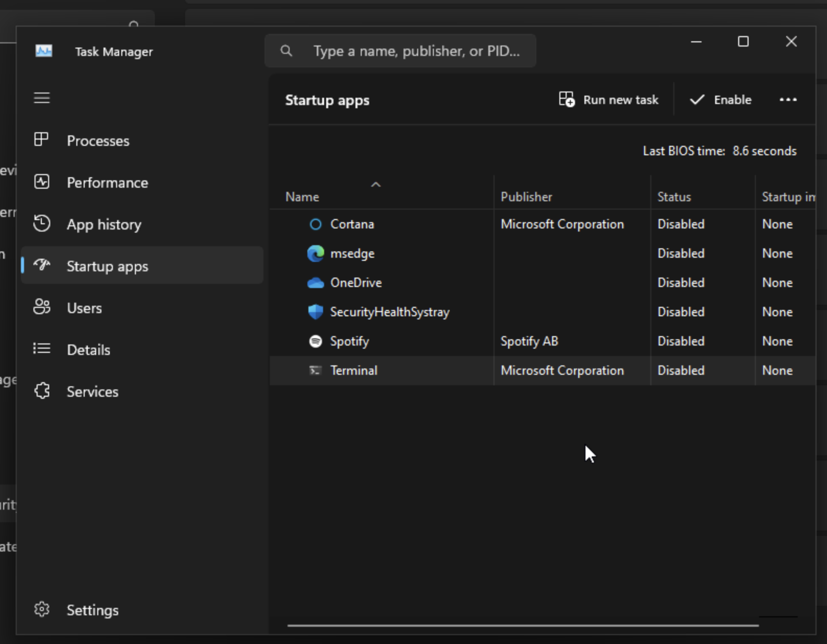
Task: Click the Enable button
Action: 720,100
